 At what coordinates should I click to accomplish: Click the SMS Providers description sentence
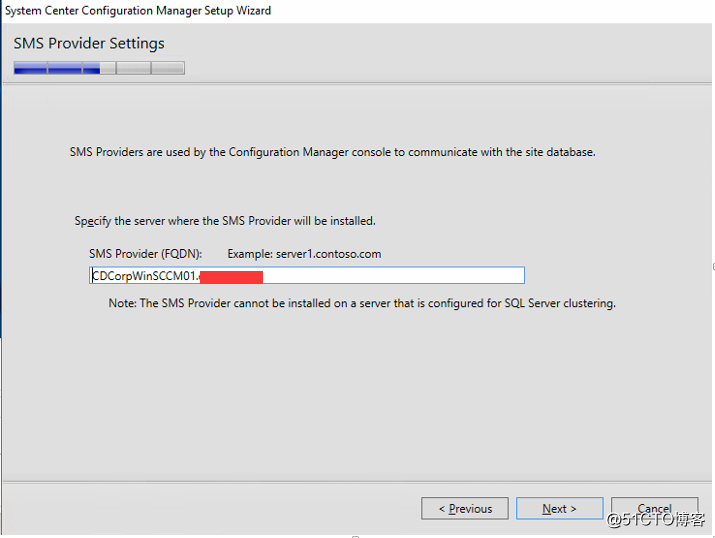(332, 152)
